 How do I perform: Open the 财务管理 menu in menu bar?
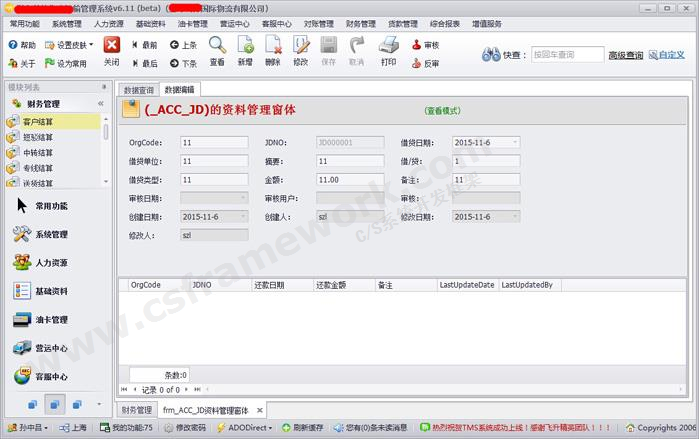pos(361,23)
